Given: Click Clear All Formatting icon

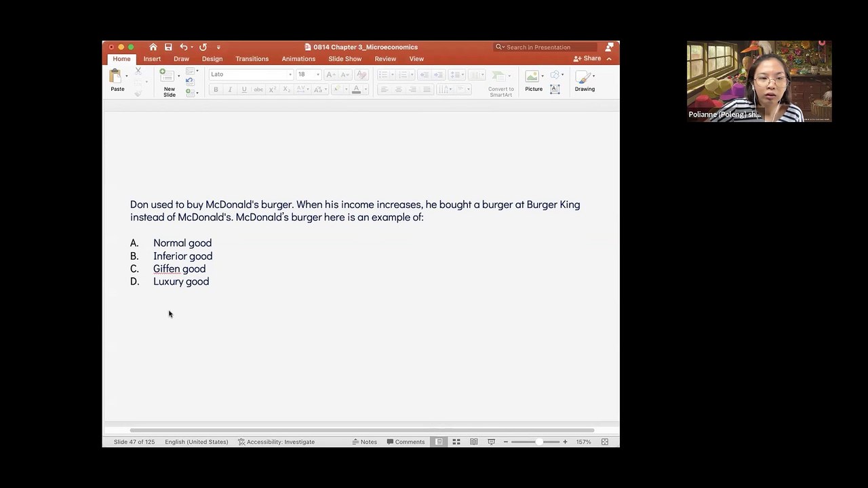Looking at the screenshot, I should [x=361, y=75].
